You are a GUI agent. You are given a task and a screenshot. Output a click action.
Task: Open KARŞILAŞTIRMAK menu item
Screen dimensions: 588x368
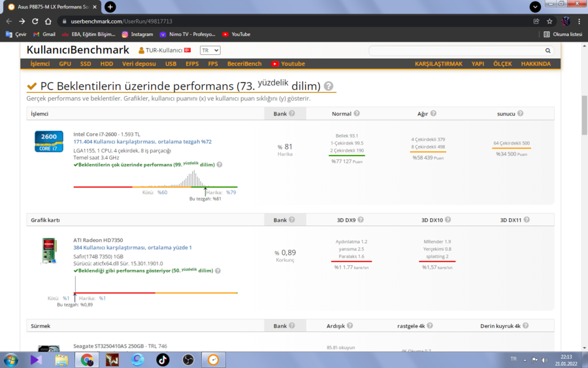click(438, 64)
